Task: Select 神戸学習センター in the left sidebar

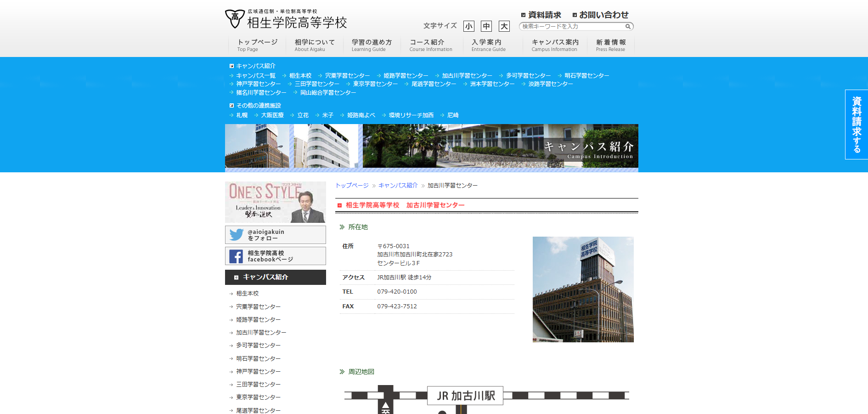Action: (x=258, y=372)
